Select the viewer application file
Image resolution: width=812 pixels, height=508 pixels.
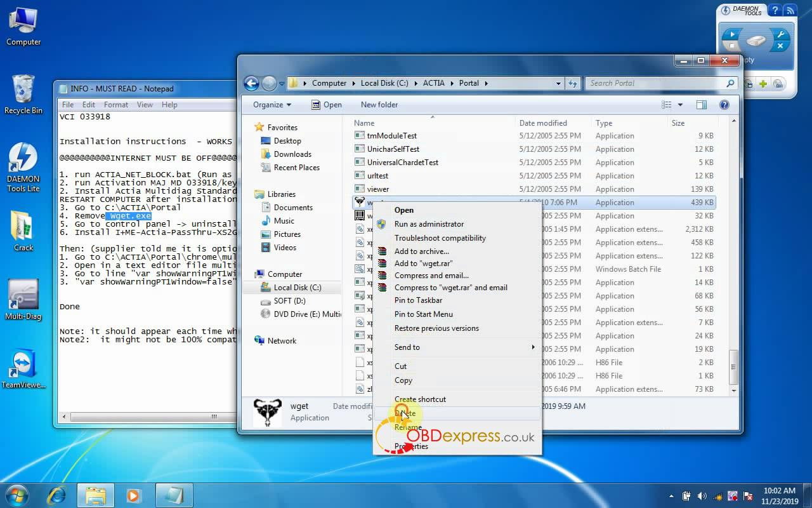tap(378, 189)
